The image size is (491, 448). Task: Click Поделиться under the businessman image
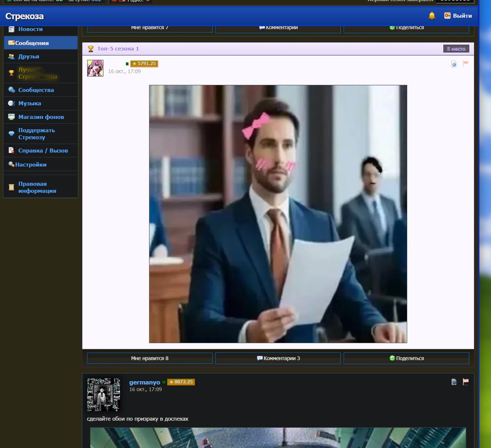point(406,358)
